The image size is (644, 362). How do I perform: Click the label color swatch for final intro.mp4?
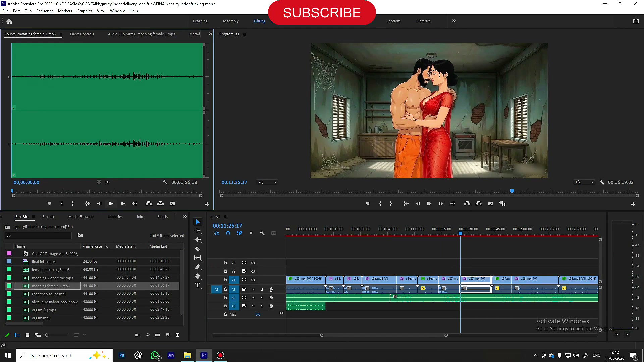click(9, 261)
